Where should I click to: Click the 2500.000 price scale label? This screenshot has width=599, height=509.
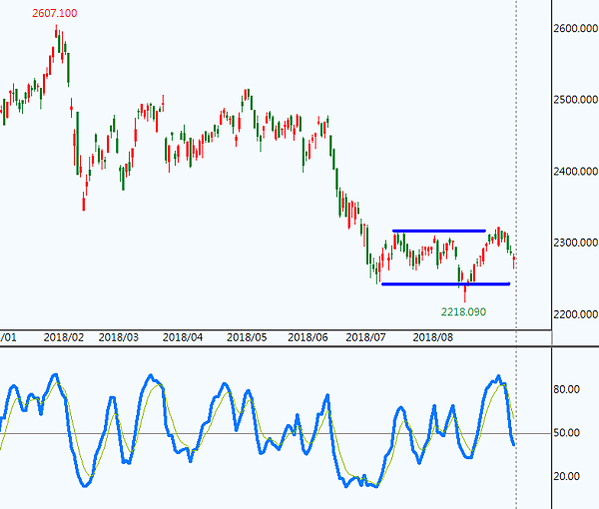pyautogui.click(x=576, y=100)
